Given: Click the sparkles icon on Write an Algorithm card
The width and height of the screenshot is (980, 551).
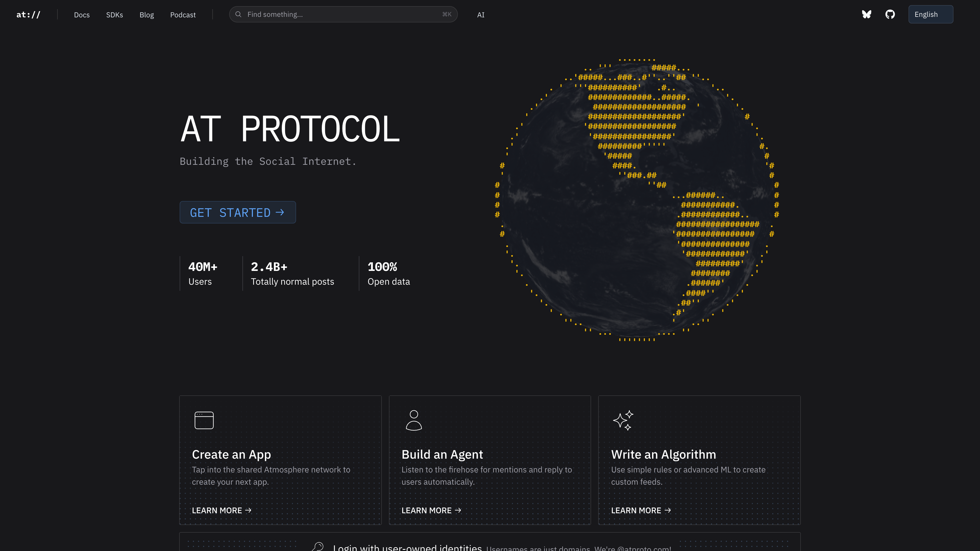Looking at the screenshot, I should pyautogui.click(x=623, y=420).
